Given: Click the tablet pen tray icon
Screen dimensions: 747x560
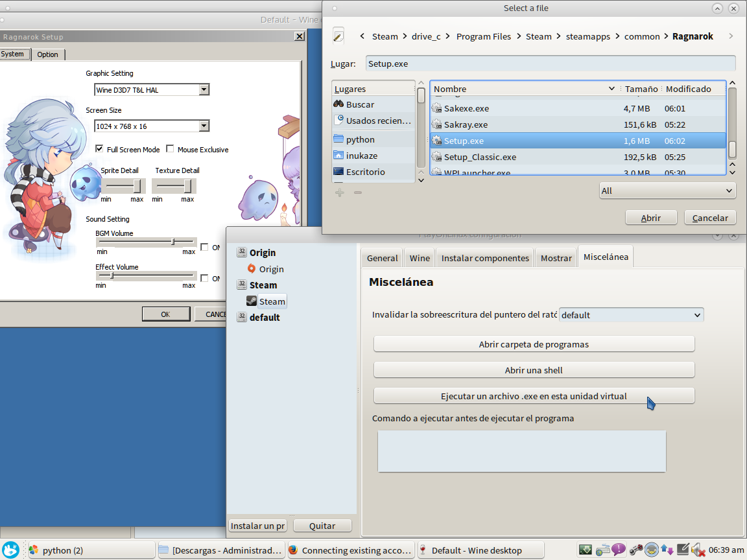Looking at the screenshot, I should pyautogui.click(x=683, y=550).
